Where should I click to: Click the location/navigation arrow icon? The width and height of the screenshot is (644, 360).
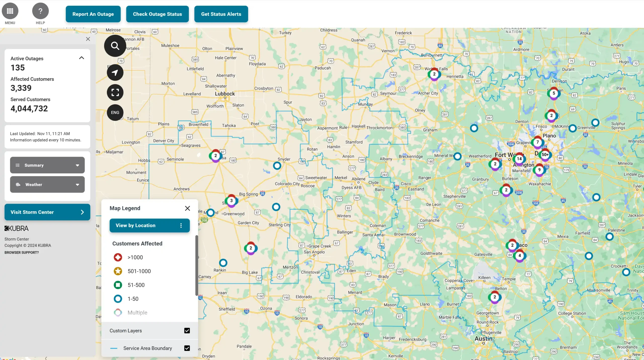point(115,72)
